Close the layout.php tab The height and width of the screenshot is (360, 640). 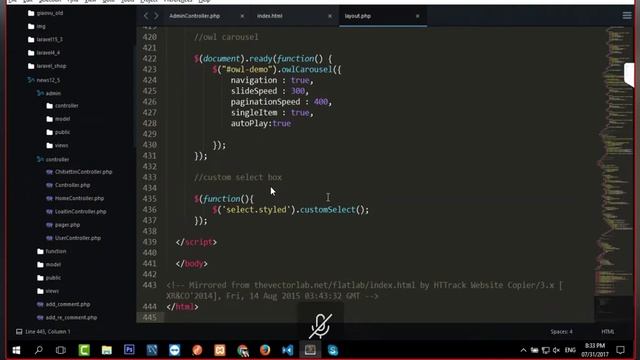click(418, 16)
